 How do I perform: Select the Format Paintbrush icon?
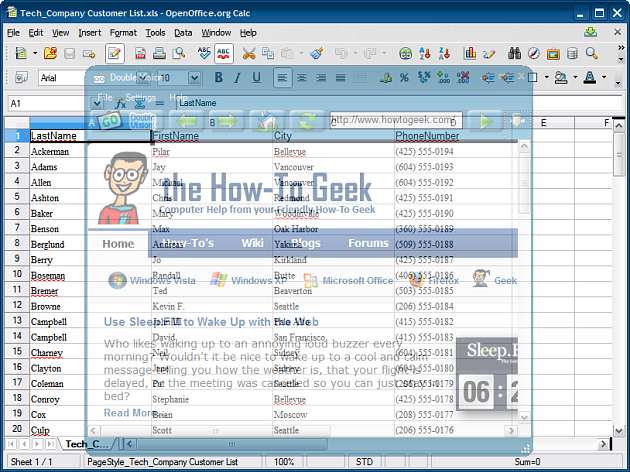pyautogui.click(x=317, y=53)
